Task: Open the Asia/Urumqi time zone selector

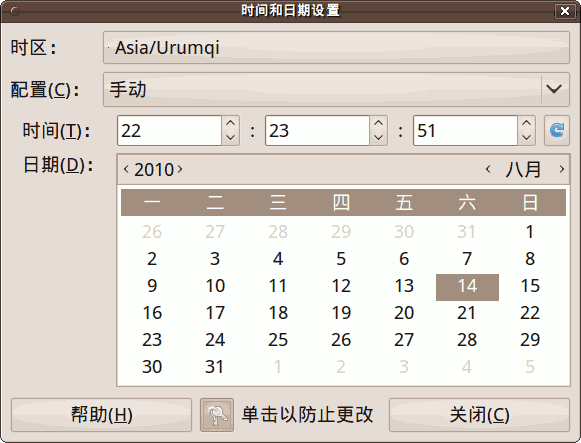Action: pyautogui.click(x=336, y=47)
